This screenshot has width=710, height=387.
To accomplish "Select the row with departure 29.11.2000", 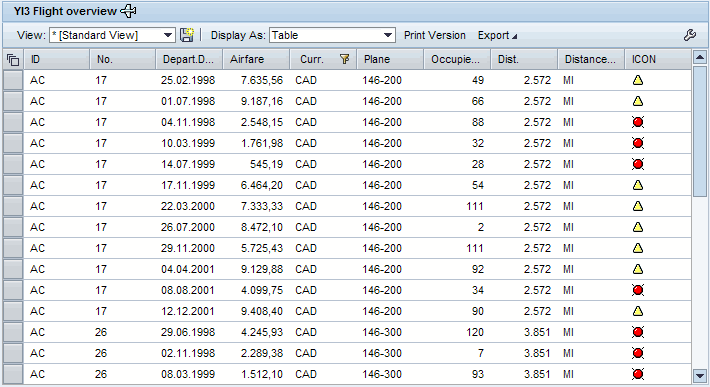I will [13, 248].
